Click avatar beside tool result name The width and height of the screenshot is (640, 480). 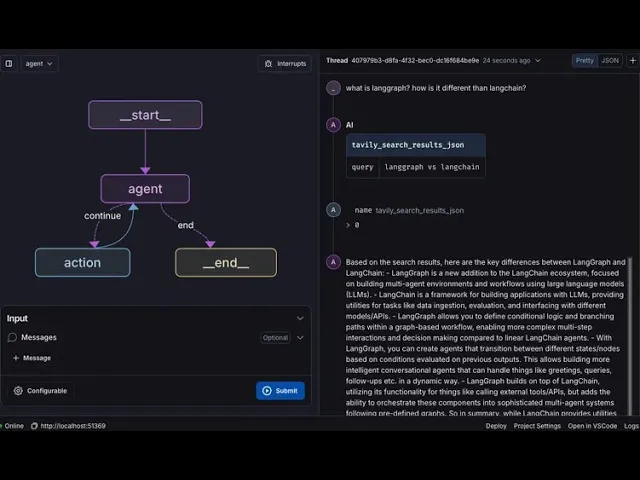click(333, 210)
